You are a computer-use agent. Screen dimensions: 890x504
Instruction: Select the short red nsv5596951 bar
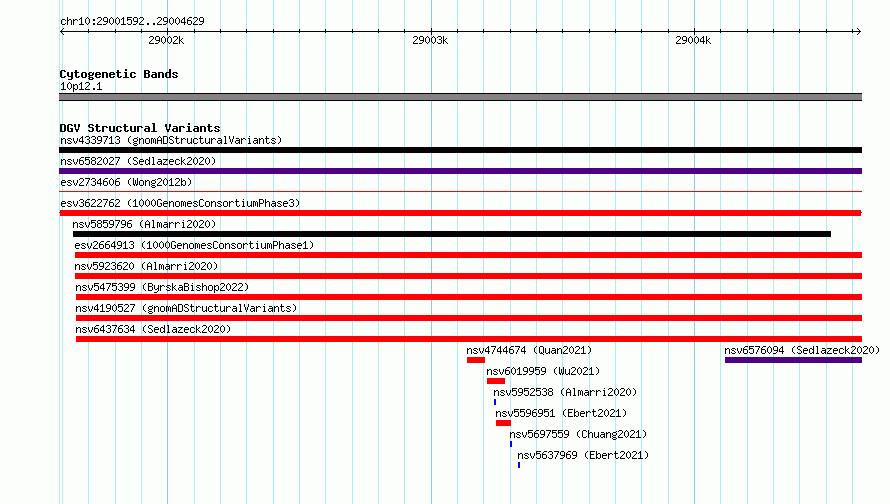[503, 423]
